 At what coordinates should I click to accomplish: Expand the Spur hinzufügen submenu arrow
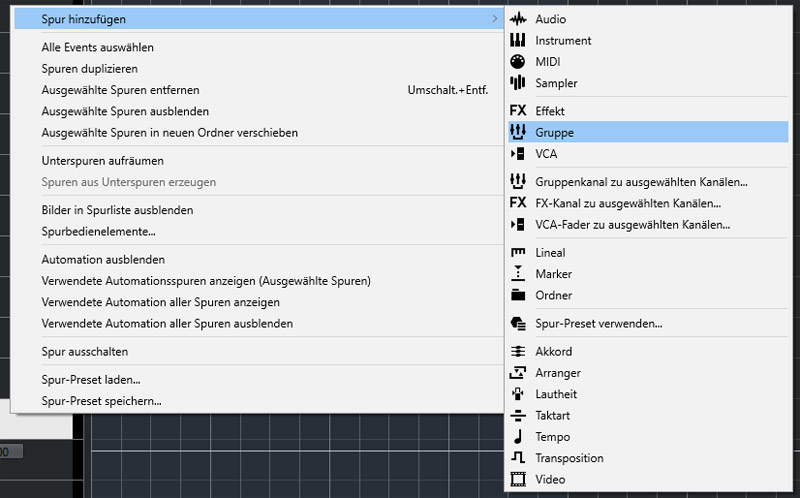click(494, 19)
